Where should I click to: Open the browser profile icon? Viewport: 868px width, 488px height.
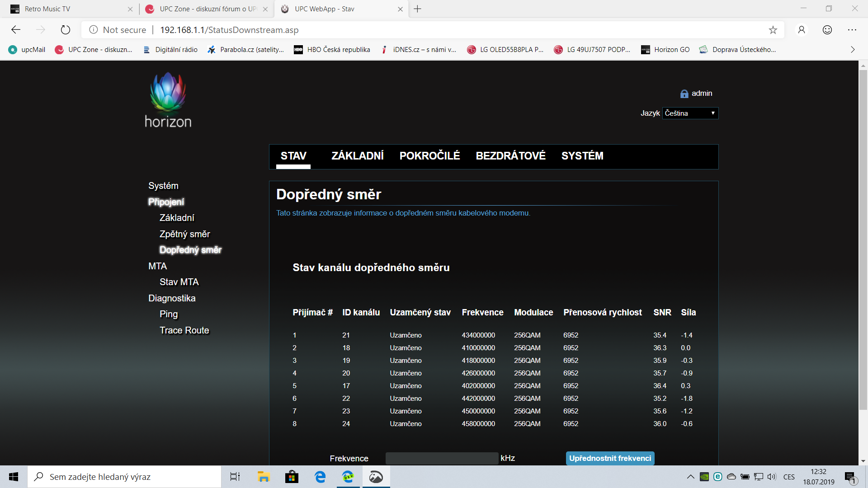[x=802, y=30]
